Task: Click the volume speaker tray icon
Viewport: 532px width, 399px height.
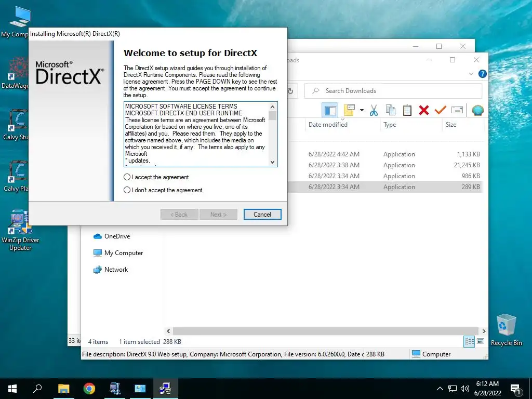Action: click(x=465, y=389)
